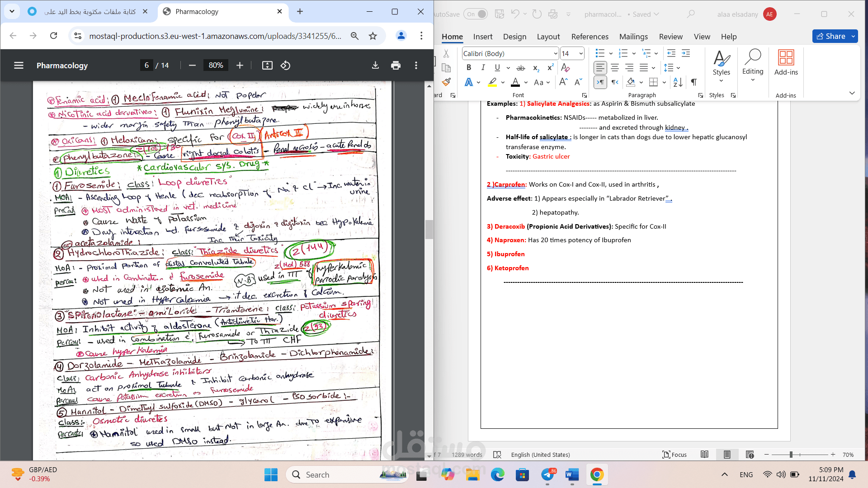Switch Word to Web Layout view
Viewport: 868px width, 488px height.
click(750, 455)
